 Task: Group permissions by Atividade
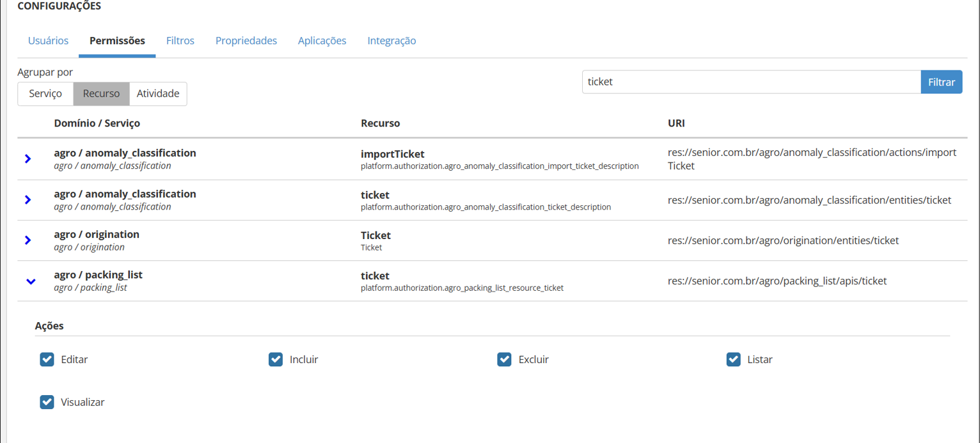(x=158, y=93)
